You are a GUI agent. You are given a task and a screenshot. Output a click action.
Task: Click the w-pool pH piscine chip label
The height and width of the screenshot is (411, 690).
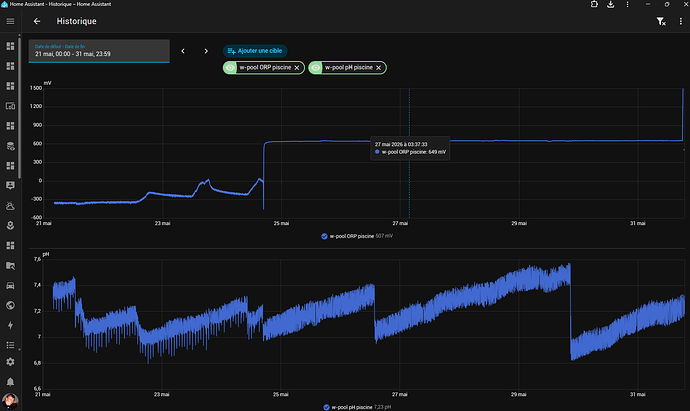pos(349,67)
